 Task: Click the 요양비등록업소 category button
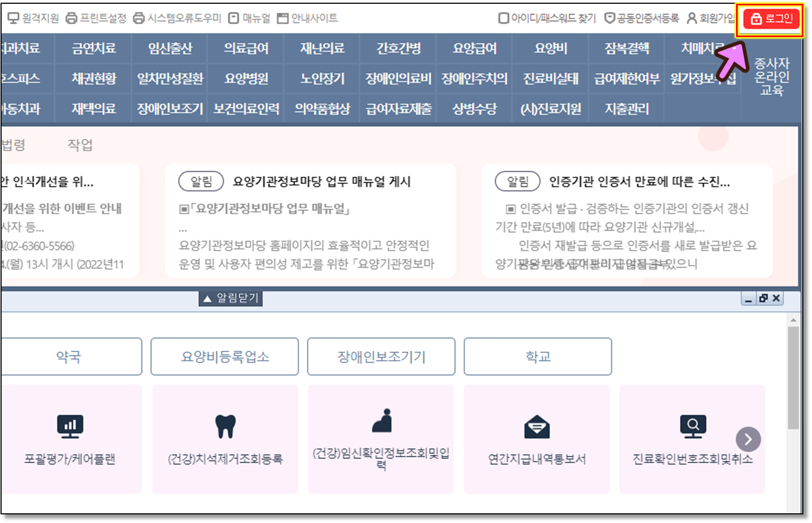click(x=225, y=357)
